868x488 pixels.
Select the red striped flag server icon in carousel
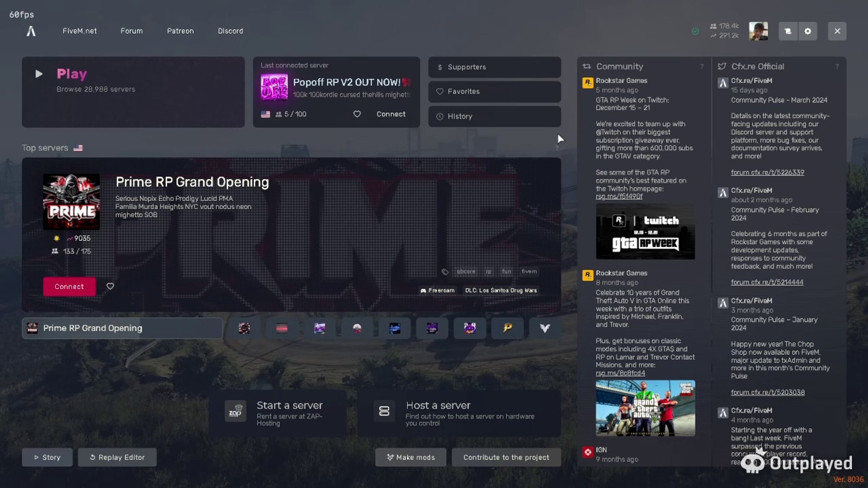click(282, 328)
